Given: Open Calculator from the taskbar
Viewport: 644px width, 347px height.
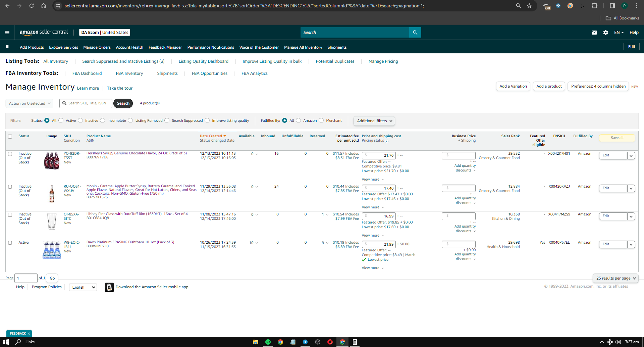Looking at the screenshot, I should tap(355, 342).
